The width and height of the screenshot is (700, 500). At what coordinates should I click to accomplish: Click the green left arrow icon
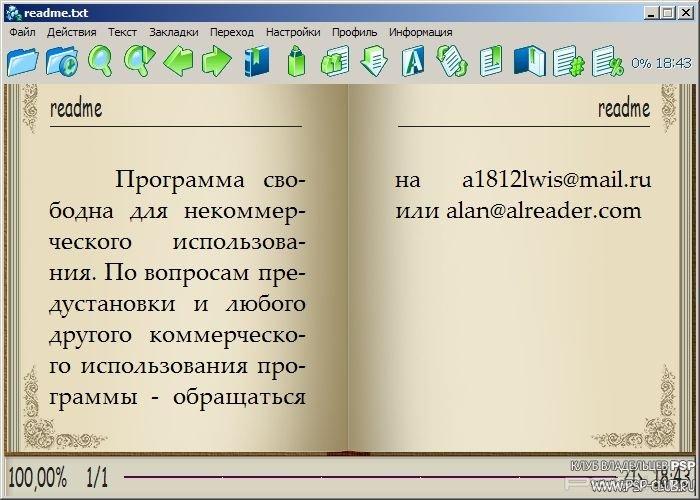(178, 62)
